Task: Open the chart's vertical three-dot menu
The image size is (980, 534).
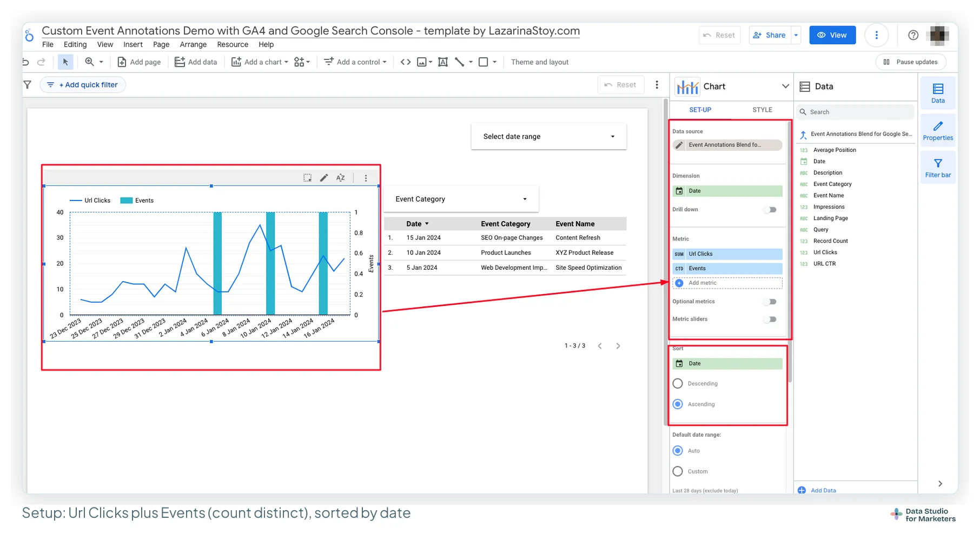Action: click(x=366, y=178)
